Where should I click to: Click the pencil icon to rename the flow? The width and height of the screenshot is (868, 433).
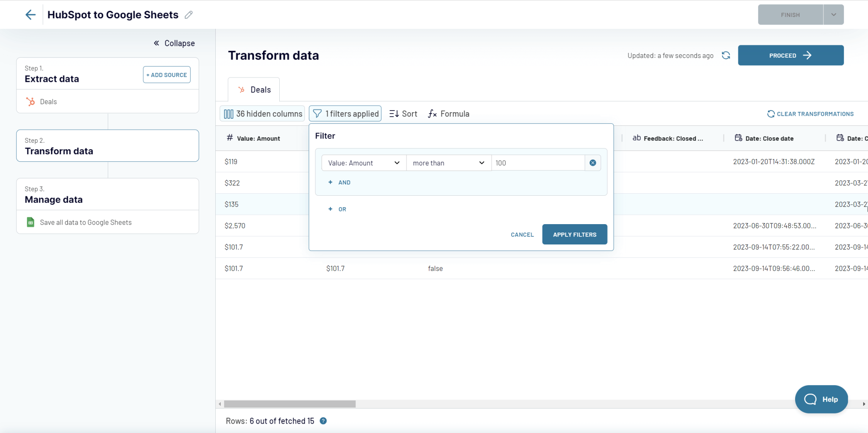189,14
